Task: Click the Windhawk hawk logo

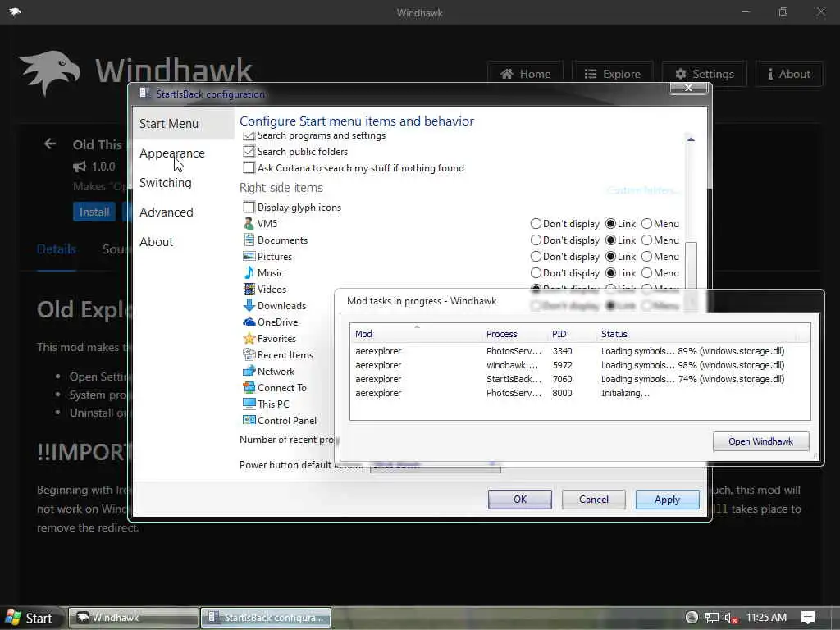Action: tap(50, 73)
